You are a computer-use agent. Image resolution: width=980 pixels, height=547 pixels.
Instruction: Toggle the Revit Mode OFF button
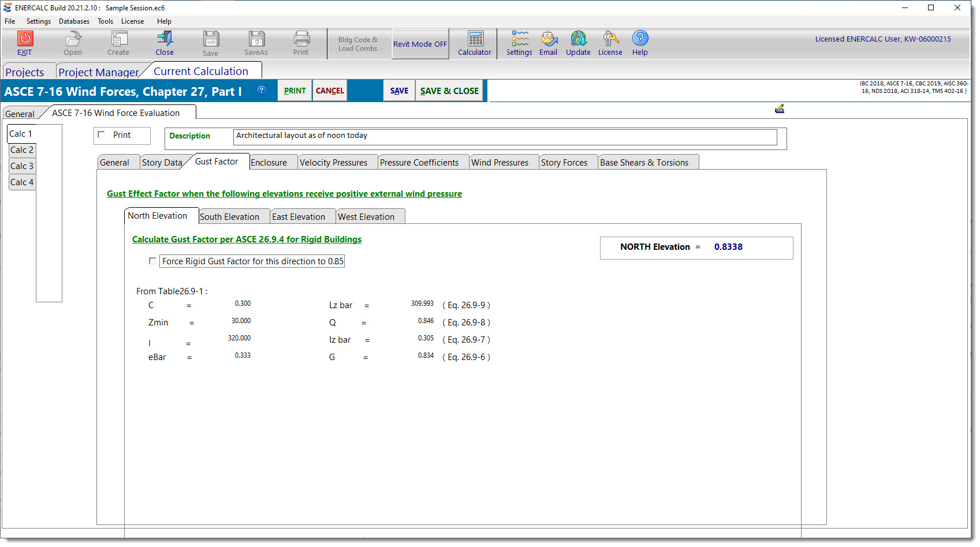pyautogui.click(x=420, y=44)
